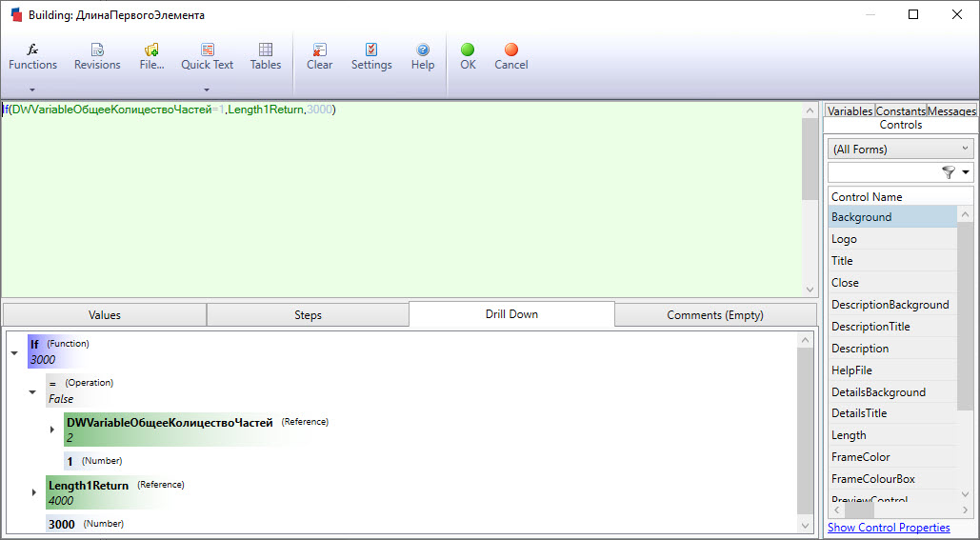Click controls list scrollbar up arrow
The width and height of the screenshot is (980, 540).
pyautogui.click(x=966, y=215)
